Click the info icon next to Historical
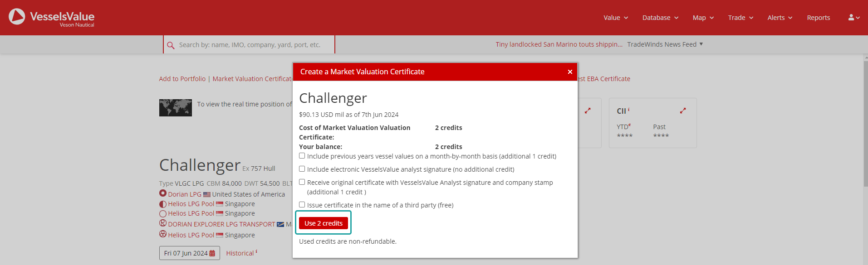The height and width of the screenshot is (265, 868). point(256,251)
